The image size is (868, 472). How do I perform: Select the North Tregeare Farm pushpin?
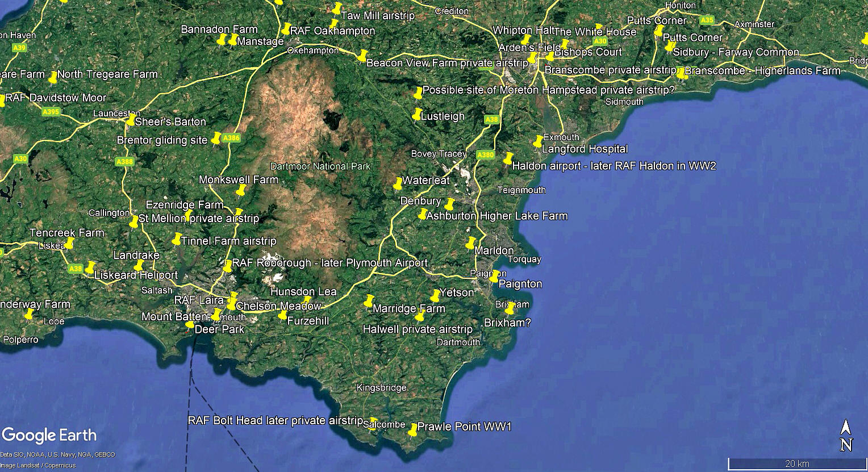(x=53, y=77)
